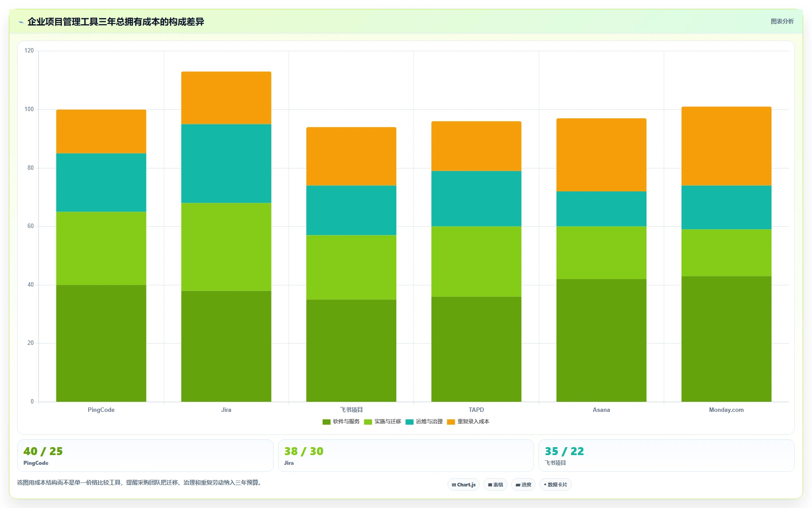Open the 飞书项目 35 / 22 data card
812x508 pixels.
click(x=666, y=456)
